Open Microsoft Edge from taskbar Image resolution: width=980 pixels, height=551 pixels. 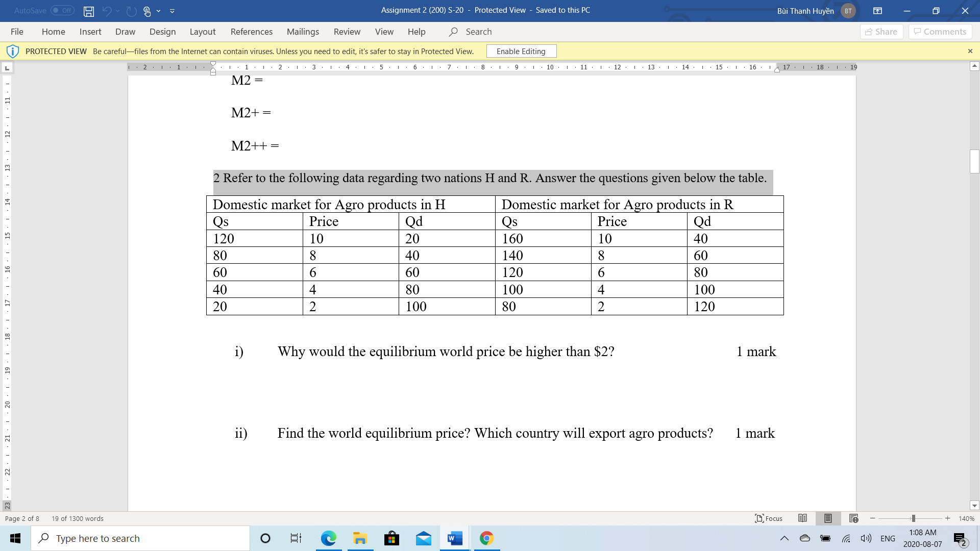click(x=329, y=538)
